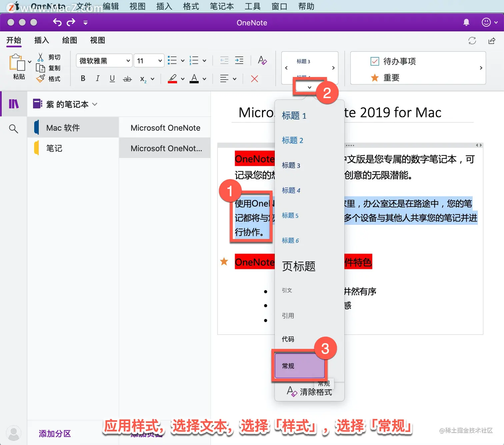Click the paragraph alignment icon
Screen dimensions: 504x445
click(224, 79)
